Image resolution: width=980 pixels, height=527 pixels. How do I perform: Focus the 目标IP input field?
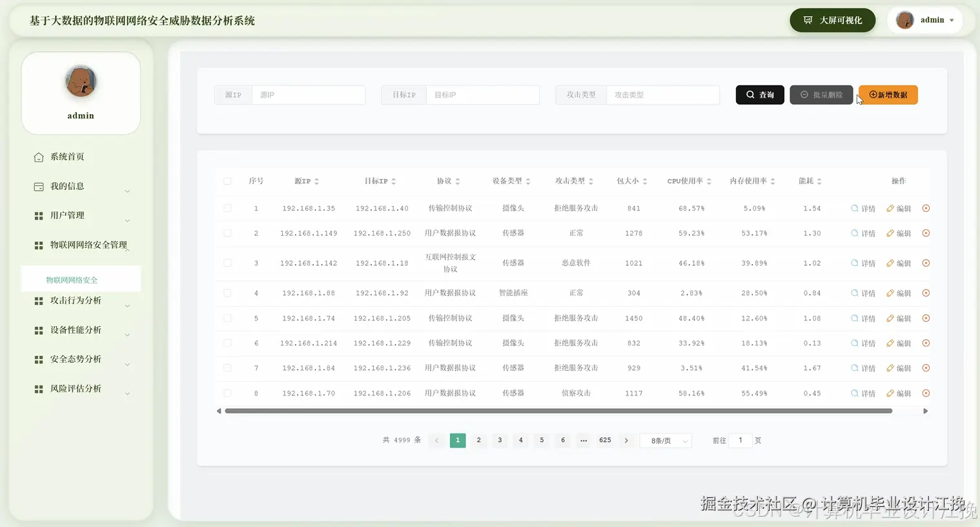click(x=483, y=95)
